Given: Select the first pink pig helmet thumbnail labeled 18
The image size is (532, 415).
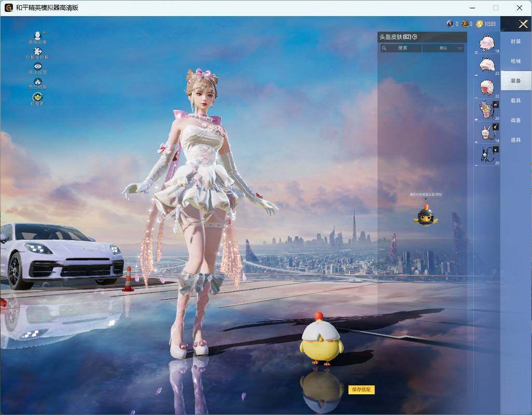Looking at the screenshot, I should pos(487,43).
